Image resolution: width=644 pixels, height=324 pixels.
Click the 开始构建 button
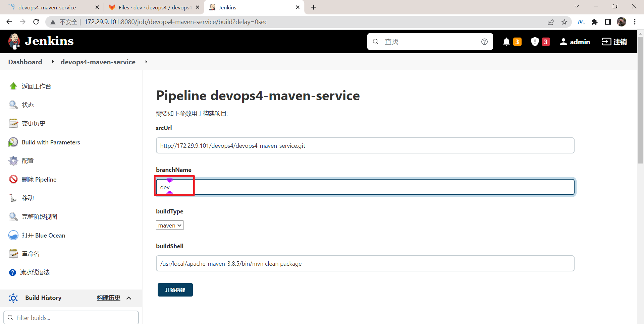(x=175, y=290)
